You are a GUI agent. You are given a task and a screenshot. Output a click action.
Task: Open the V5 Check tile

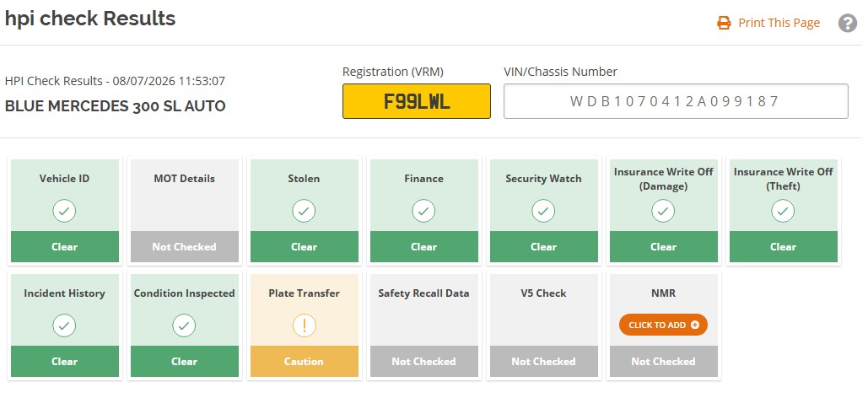point(543,325)
